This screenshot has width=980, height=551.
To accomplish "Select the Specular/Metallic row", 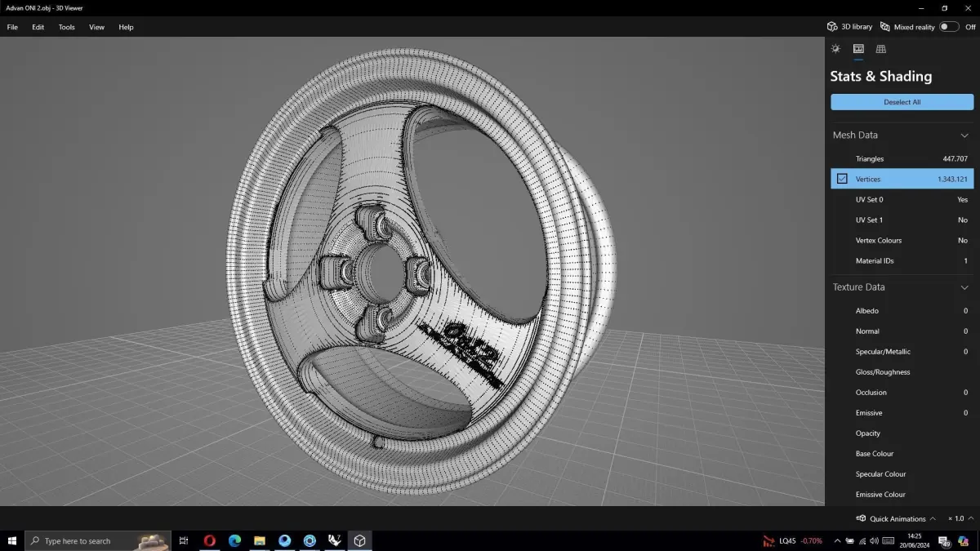I will pos(902,351).
